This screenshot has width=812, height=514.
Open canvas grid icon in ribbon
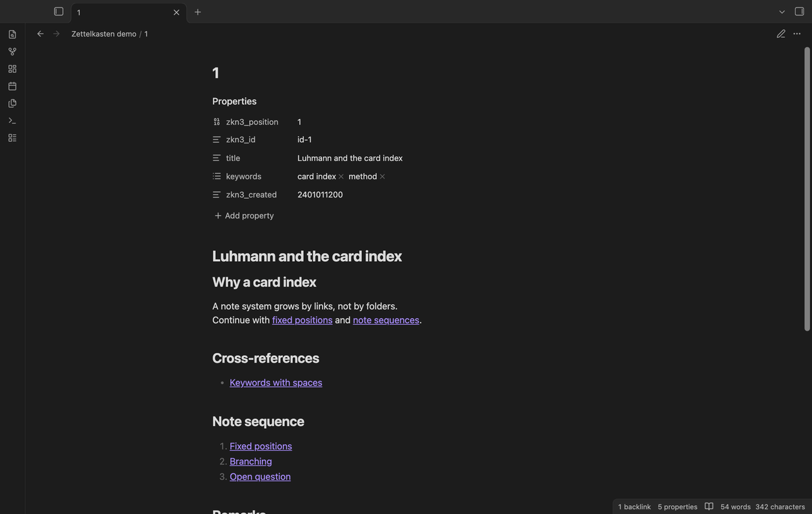pos(12,69)
